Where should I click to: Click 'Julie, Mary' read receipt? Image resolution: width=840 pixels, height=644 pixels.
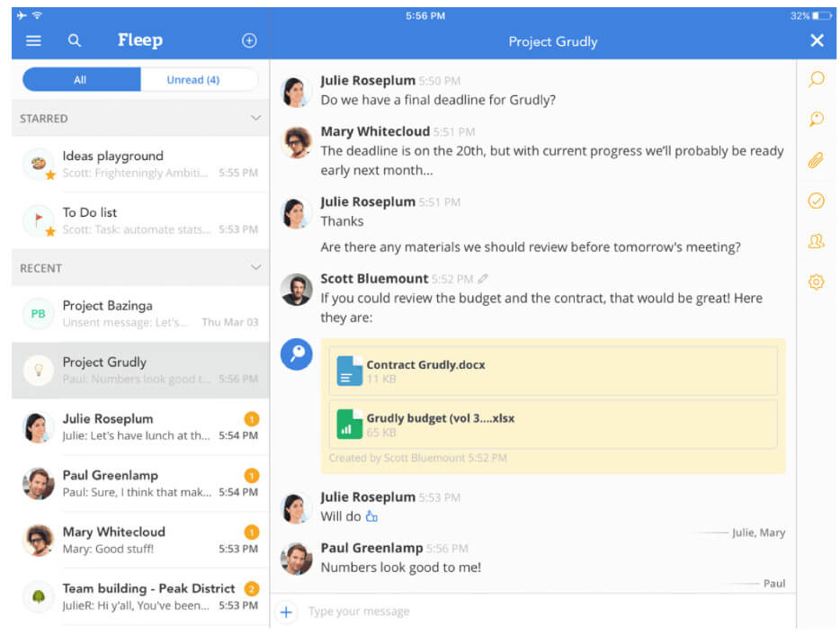758,532
